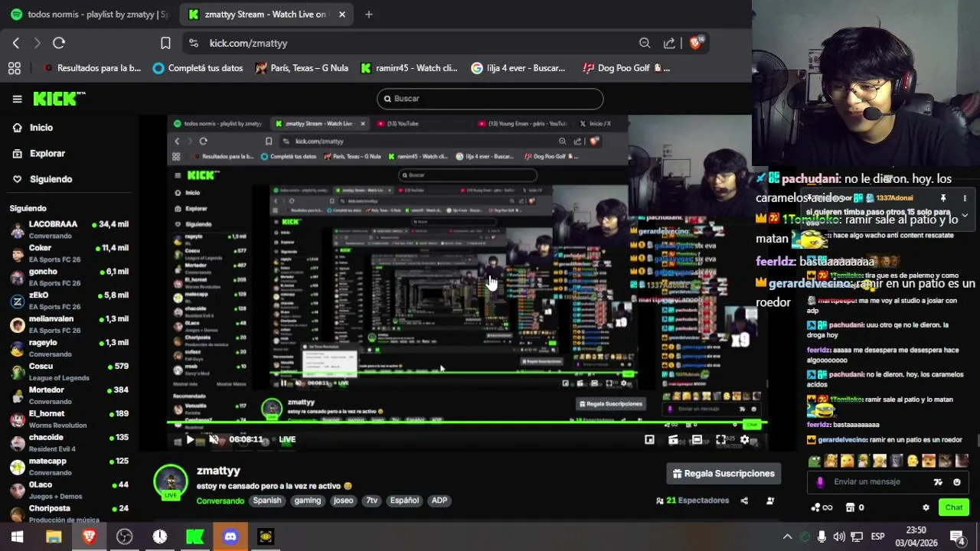This screenshot has height=551, width=980.
Task: Open the París, Texas bookmark
Action: pos(302,68)
